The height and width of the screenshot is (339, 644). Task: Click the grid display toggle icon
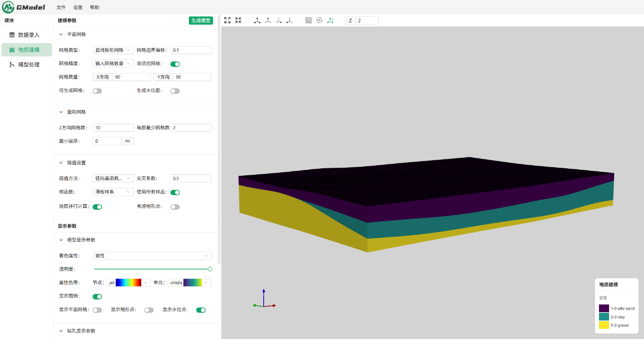(x=308, y=20)
